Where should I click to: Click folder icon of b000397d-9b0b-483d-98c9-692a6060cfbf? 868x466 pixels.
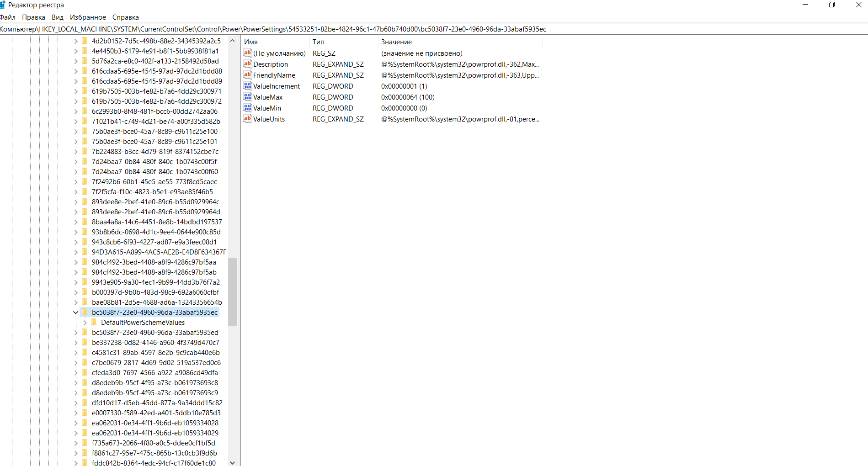85,292
